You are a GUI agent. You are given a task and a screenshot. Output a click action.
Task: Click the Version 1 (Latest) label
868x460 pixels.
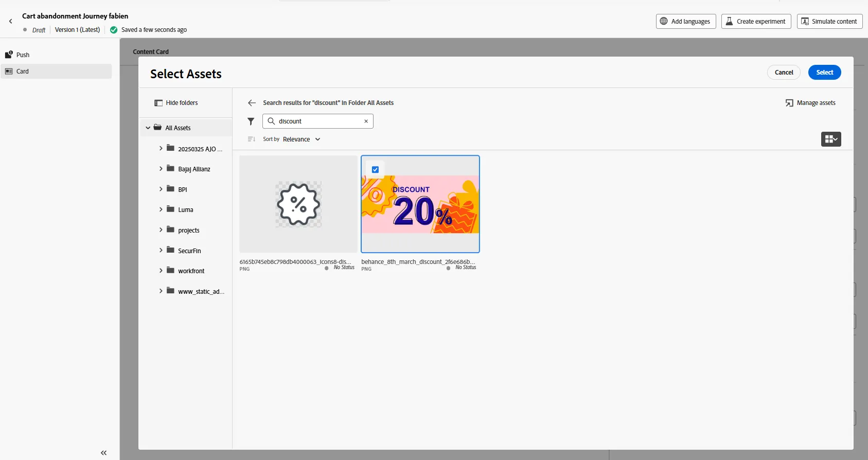point(77,30)
